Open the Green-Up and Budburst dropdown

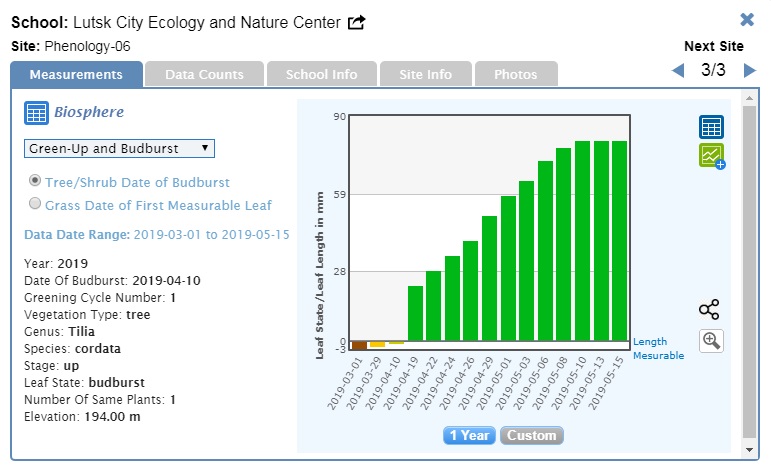pos(119,148)
